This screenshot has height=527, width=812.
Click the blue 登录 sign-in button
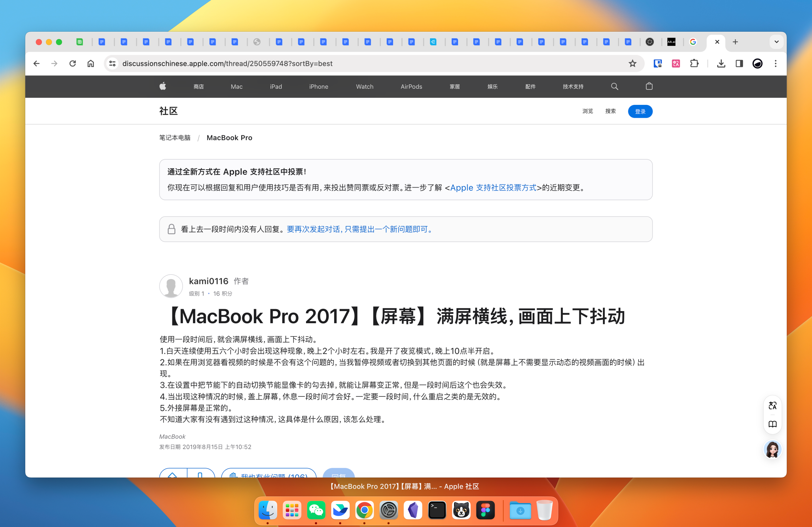tap(640, 111)
